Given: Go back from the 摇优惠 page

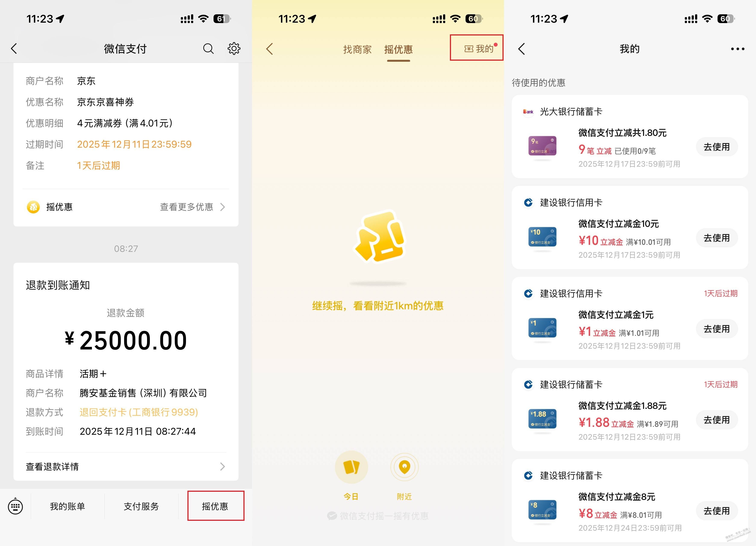Looking at the screenshot, I should coord(270,49).
